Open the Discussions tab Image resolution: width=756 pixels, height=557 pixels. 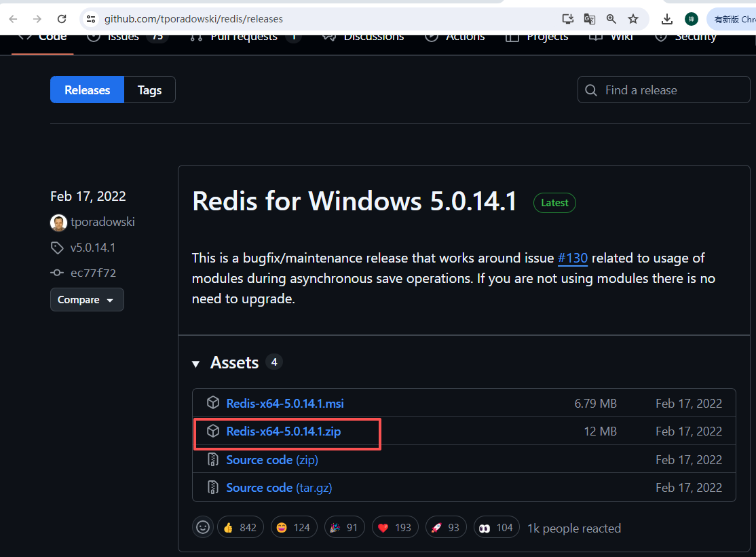pyautogui.click(x=364, y=37)
